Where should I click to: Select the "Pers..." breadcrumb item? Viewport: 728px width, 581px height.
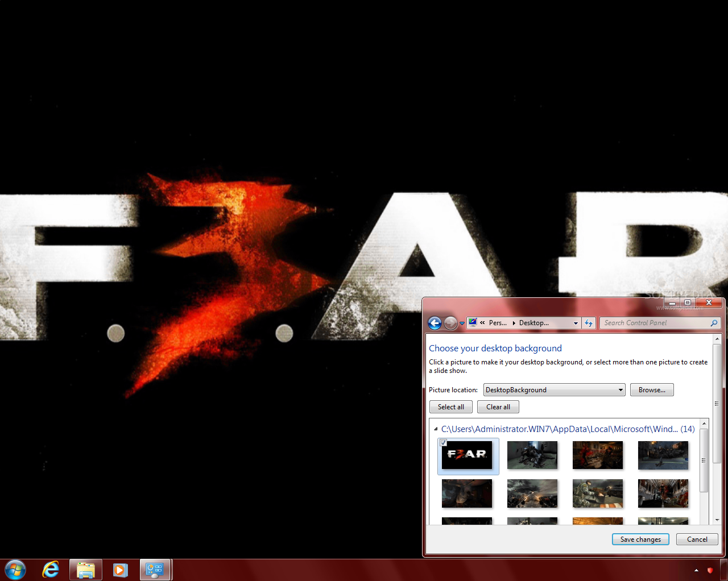pos(498,323)
